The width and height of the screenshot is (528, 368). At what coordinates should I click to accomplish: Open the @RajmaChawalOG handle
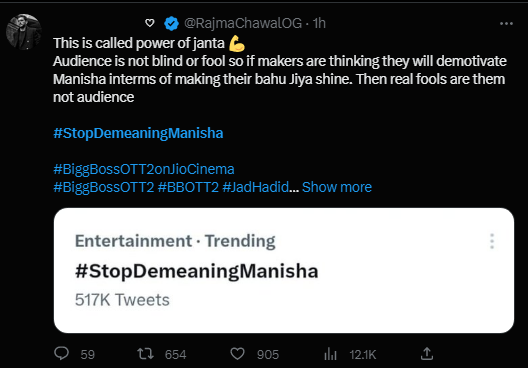tap(243, 23)
